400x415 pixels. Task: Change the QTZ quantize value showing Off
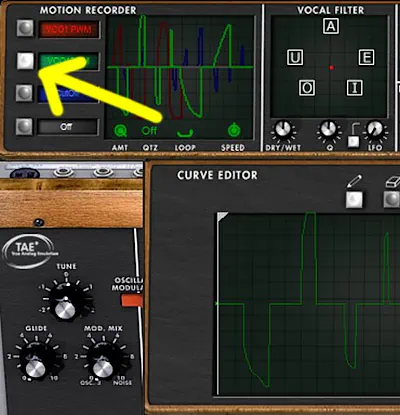(x=149, y=130)
